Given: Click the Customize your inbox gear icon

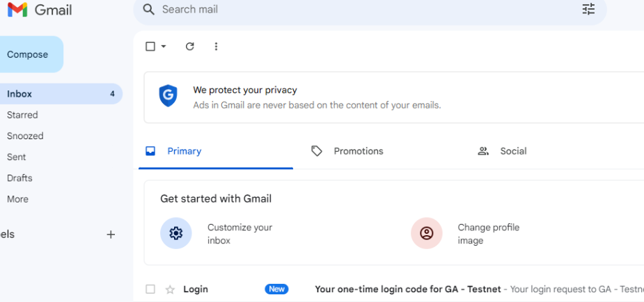Looking at the screenshot, I should pyautogui.click(x=176, y=234).
